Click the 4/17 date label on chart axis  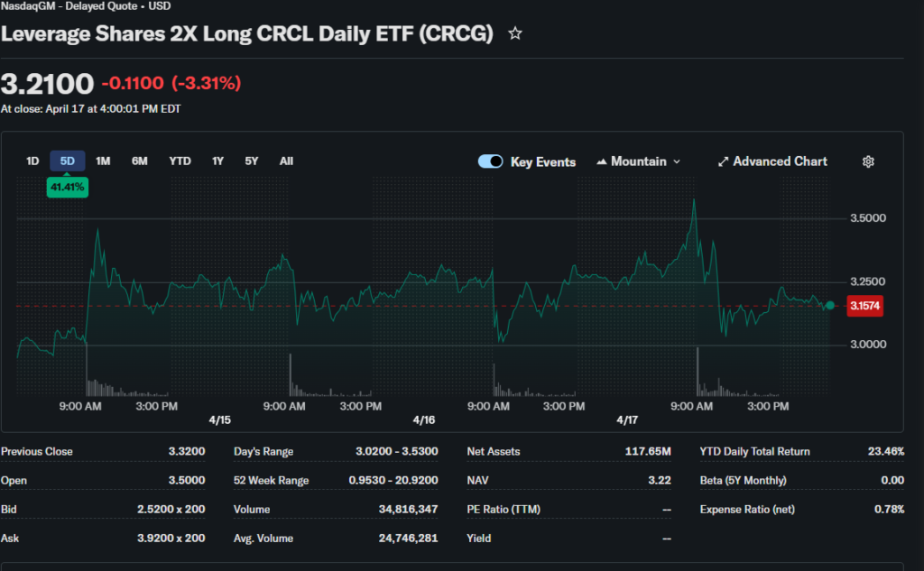tap(627, 420)
